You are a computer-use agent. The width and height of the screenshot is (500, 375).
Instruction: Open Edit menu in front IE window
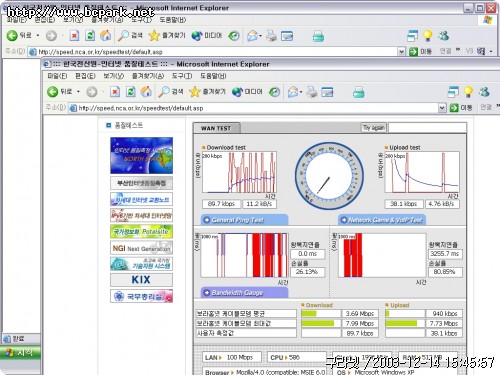click(85, 76)
